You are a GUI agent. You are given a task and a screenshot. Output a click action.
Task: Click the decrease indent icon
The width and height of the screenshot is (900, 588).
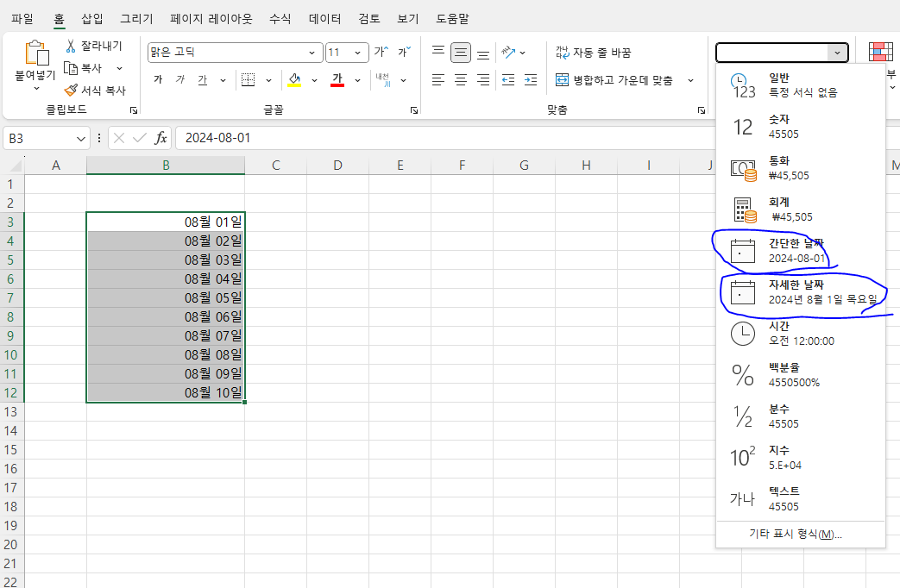click(508, 79)
